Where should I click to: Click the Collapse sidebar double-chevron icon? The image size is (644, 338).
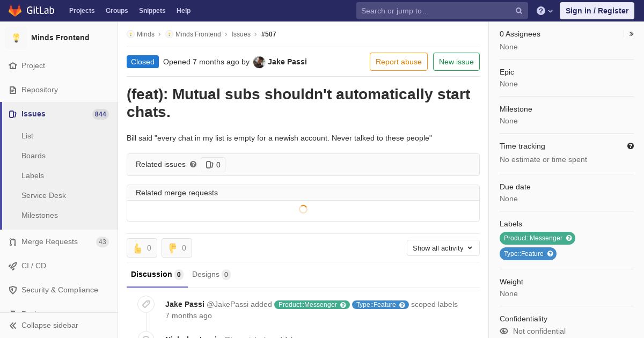[13, 326]
